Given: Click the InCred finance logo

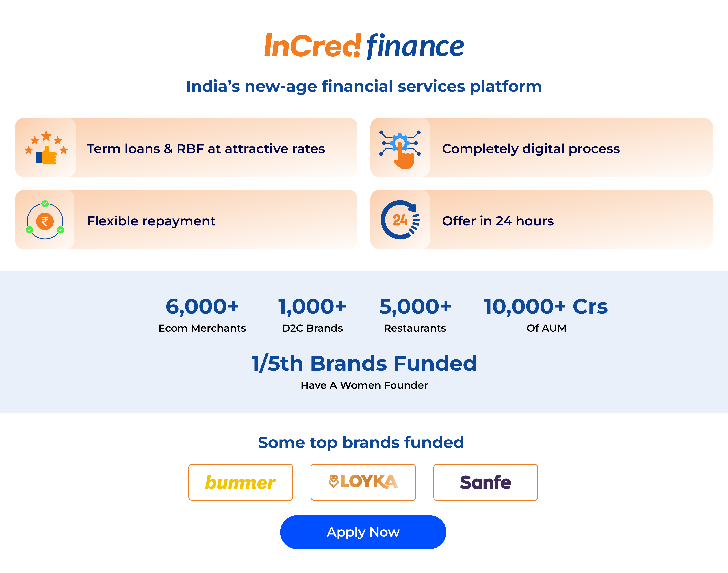Looking at the screenshot, I should coord(364,46).
